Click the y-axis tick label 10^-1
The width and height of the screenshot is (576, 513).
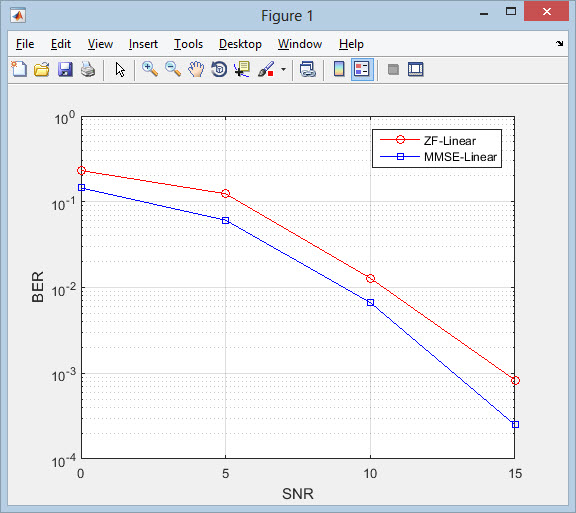tap(64, 203)
